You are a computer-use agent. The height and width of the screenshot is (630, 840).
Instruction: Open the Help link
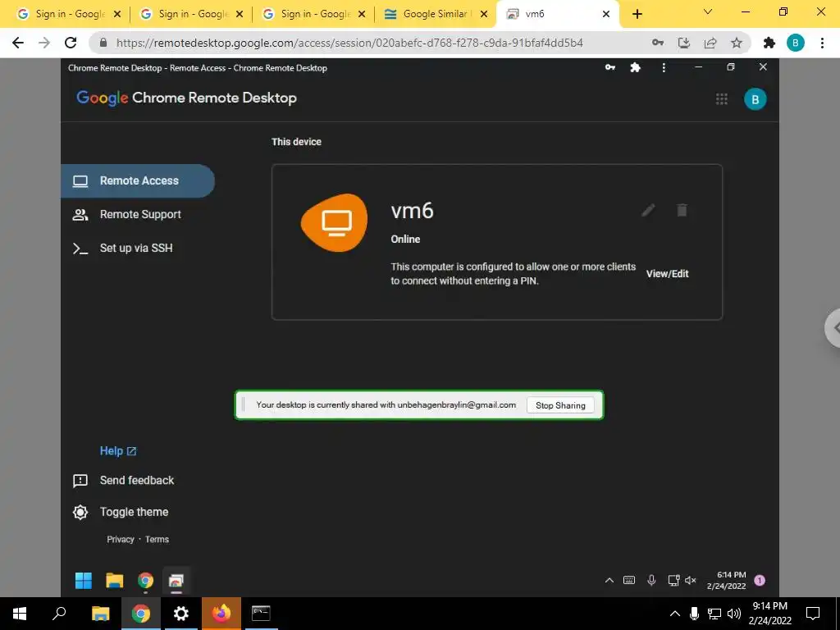[118, 451]
